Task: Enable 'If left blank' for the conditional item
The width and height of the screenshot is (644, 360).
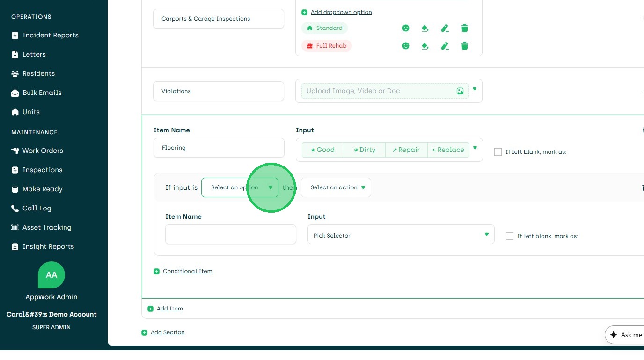Action: (510, 236)
